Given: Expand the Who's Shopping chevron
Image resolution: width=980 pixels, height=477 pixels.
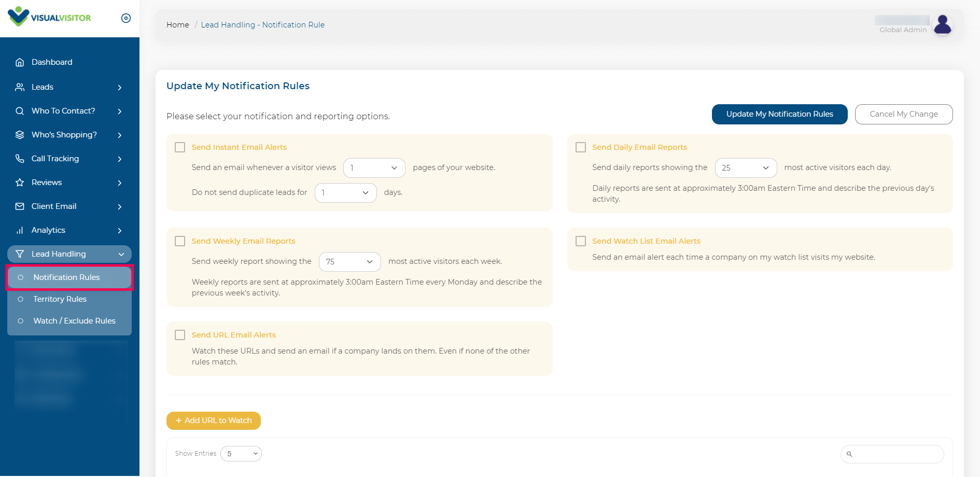Looking at the screenshot, I should [x=120, y=135].
